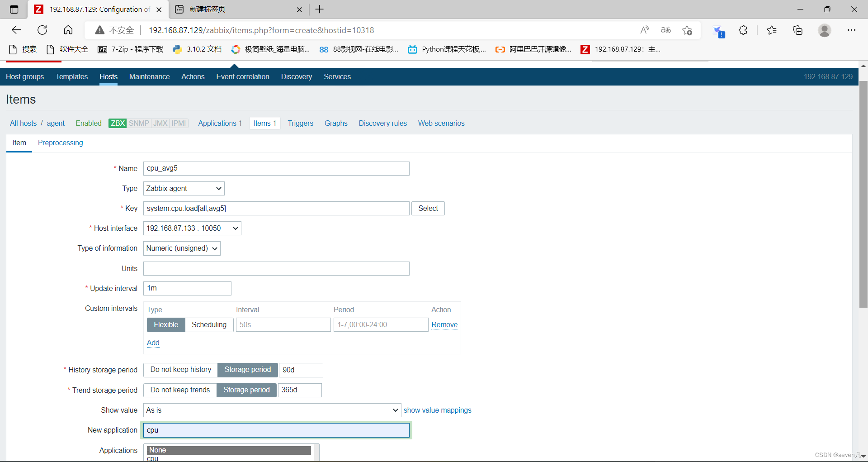Screen dimensions: 868x462
Task: Click the page vertical scrollbar
Action: coord(863,195)
